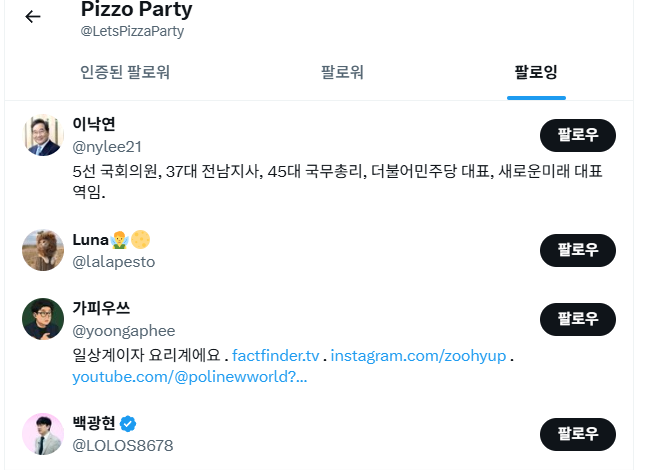656x470 pixels.
Task: Open 백광현's profile avatar
Action: pyautogui.click(x=43, y=433)
